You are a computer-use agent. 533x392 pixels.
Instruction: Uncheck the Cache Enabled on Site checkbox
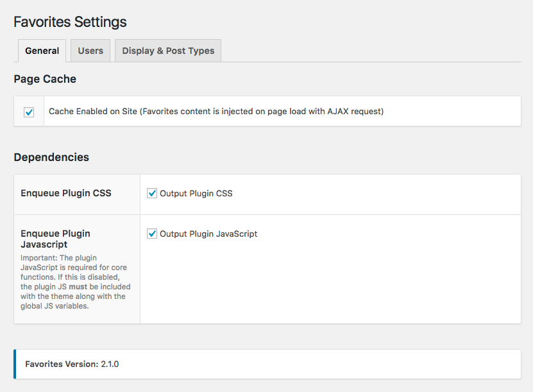point(29,112)
